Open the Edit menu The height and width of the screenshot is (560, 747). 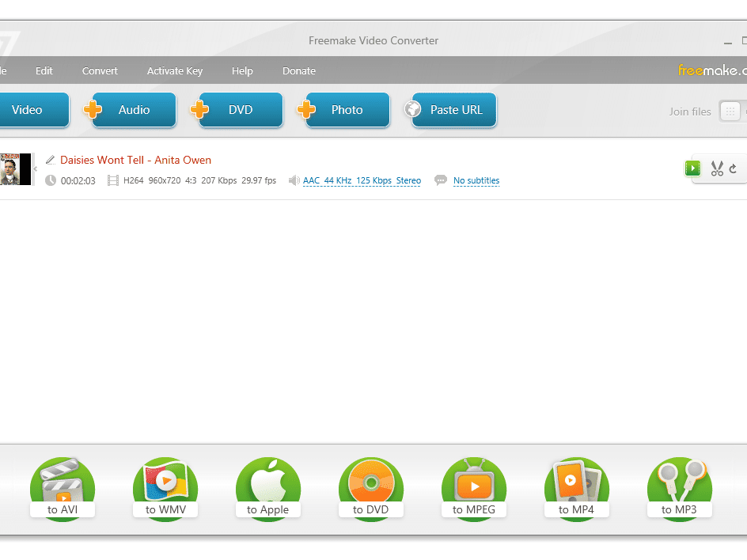[44, 70]
